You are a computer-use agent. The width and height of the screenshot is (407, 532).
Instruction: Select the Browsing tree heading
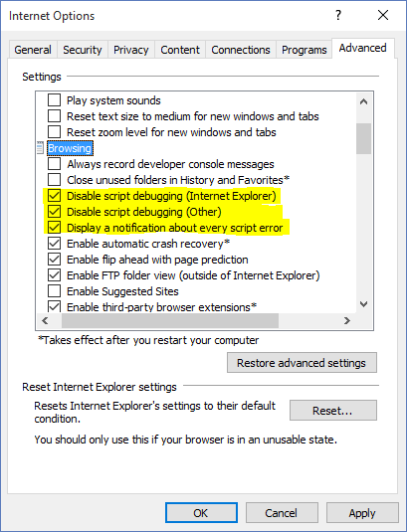(x=70, y=148)
